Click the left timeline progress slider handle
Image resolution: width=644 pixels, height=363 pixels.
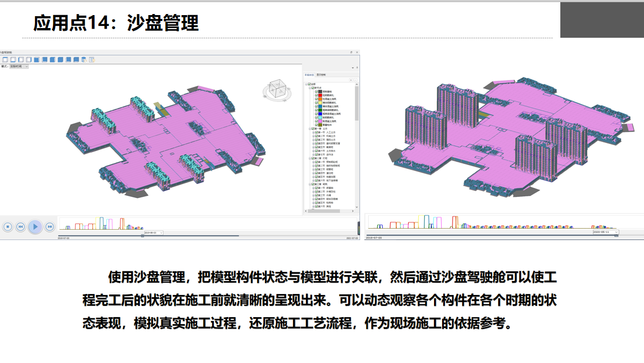(x=142, y=236)
